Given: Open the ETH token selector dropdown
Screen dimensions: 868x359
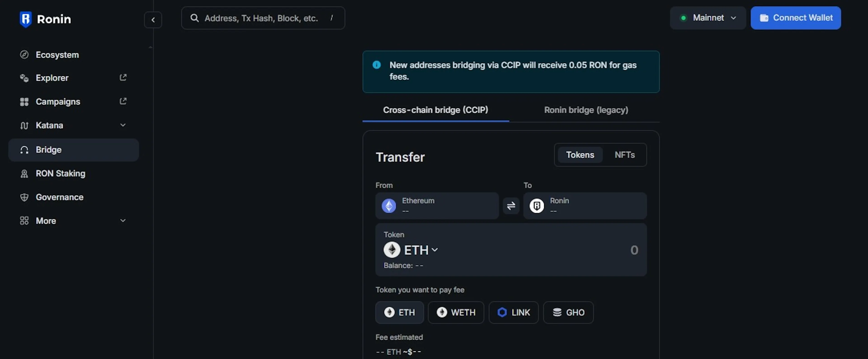Looking at the screenshot, I should (x=411, y=250).
